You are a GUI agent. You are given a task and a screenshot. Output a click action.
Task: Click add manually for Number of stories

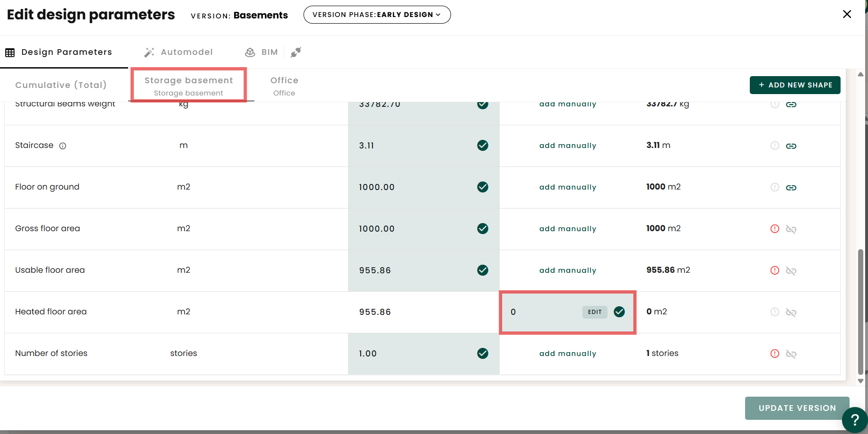pos(568,354)
